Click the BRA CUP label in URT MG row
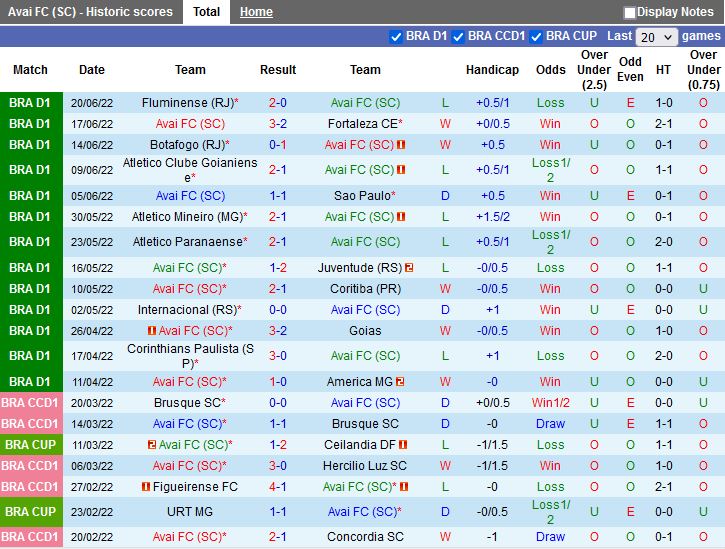 [30, 512]
